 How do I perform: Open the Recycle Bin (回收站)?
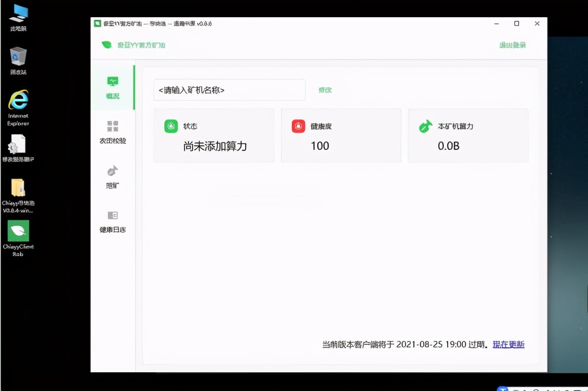point(18,56)
